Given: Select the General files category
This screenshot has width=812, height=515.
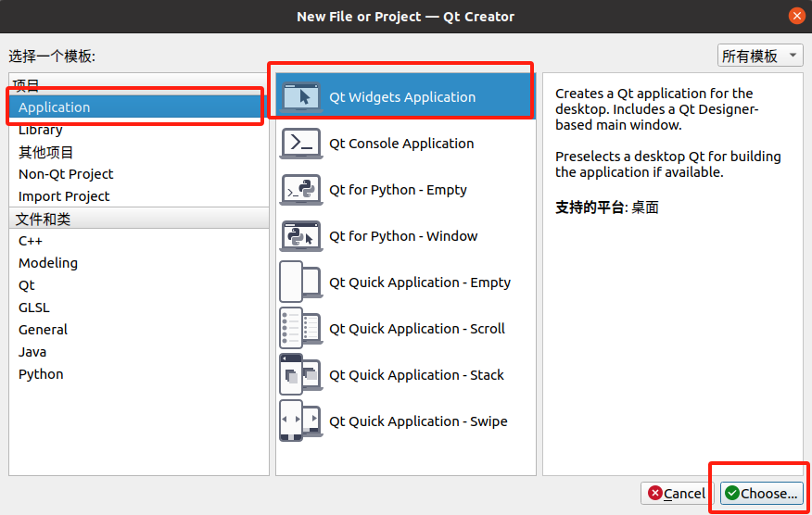Looking at the screenshot, I should tap(139, 330).
